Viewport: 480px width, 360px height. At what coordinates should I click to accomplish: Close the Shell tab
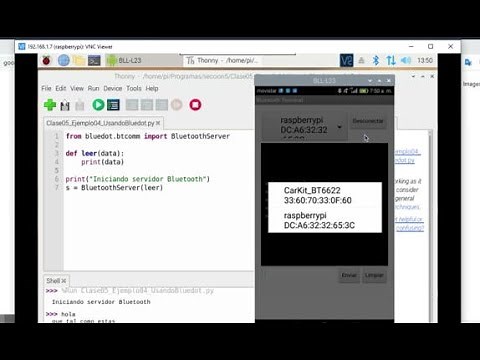tap(64, 281)
